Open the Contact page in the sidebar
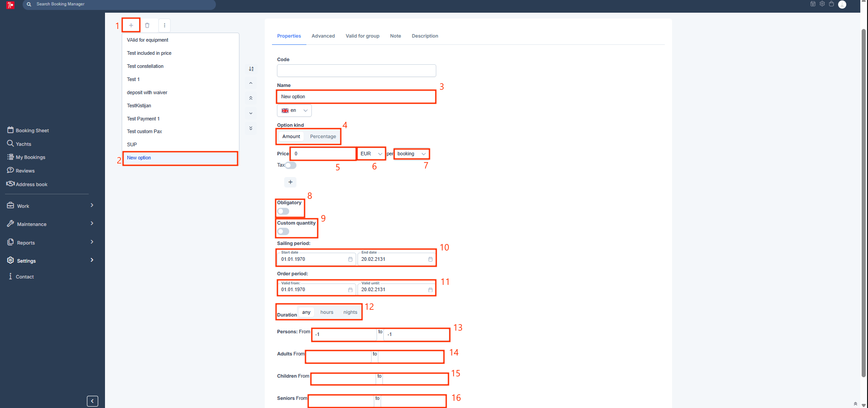 21,277
